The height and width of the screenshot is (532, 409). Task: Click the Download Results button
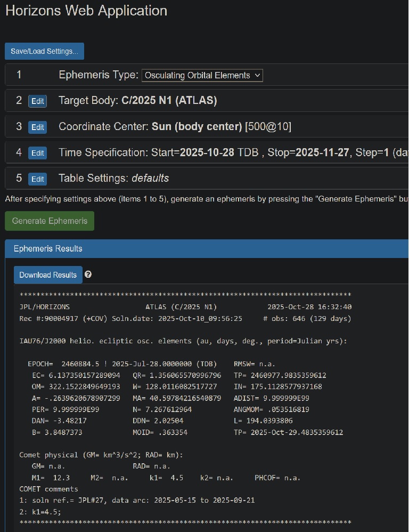click(48, 275)
